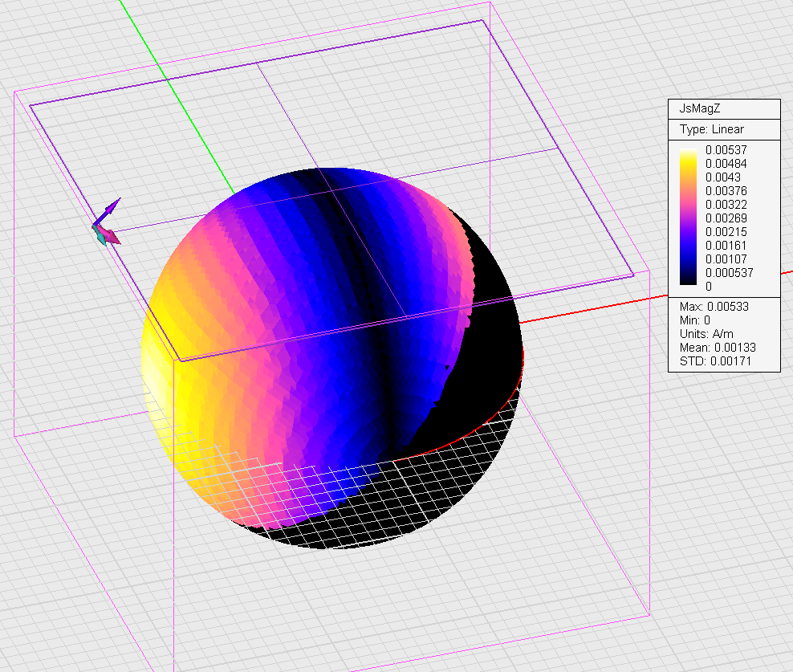Click the color gradient bar in legend

pos(688,218)
